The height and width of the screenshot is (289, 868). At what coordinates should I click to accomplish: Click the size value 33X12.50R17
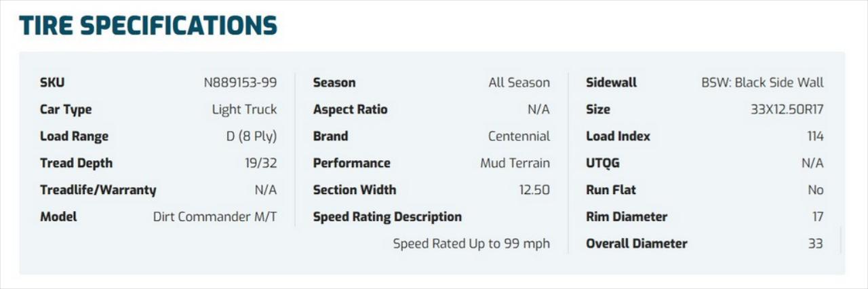(x=787, y=109)
